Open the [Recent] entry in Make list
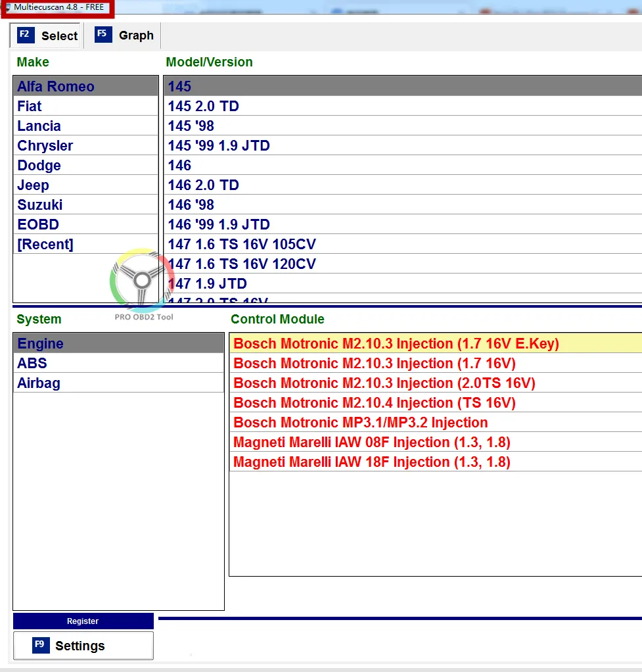The image size is (642, 672). coord(85,244)
